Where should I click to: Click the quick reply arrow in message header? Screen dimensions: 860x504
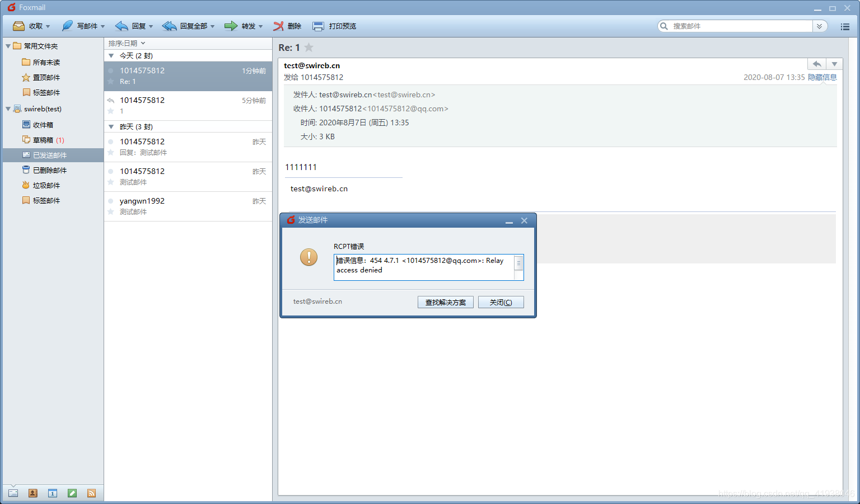tap(817, 64)
